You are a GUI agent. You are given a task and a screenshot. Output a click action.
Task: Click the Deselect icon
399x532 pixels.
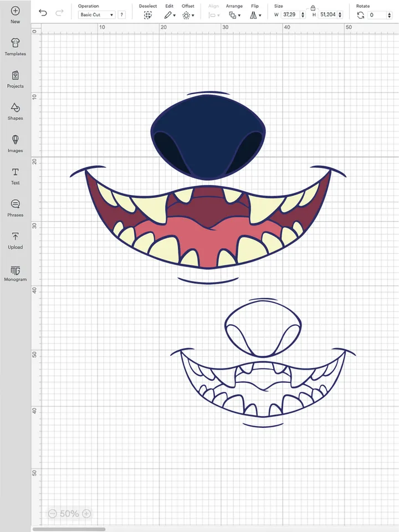148,15
